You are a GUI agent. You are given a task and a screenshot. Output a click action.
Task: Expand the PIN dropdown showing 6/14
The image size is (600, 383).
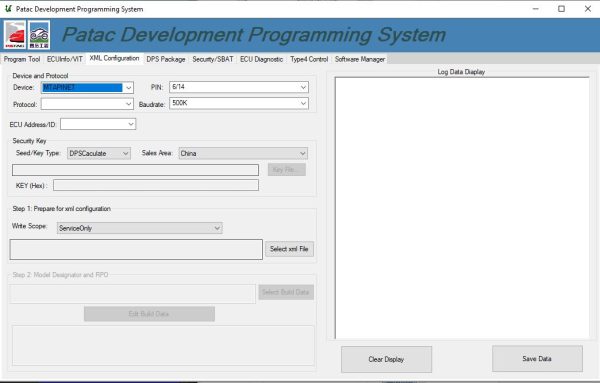pyautogui.click(x=303, y=87)
